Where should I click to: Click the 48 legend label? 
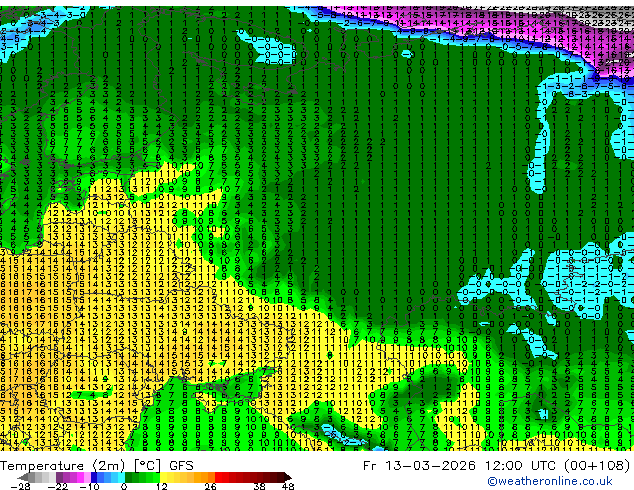[x=288, y=486]
